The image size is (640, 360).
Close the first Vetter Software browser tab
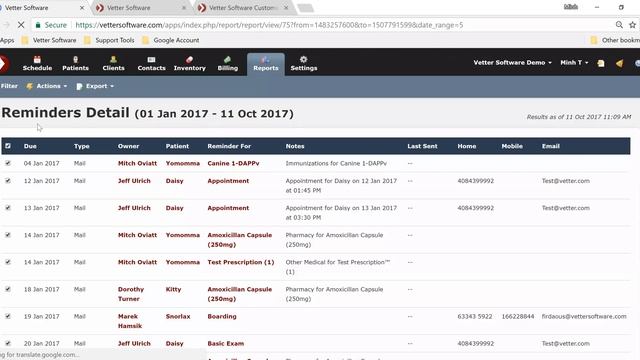(82, 8)
